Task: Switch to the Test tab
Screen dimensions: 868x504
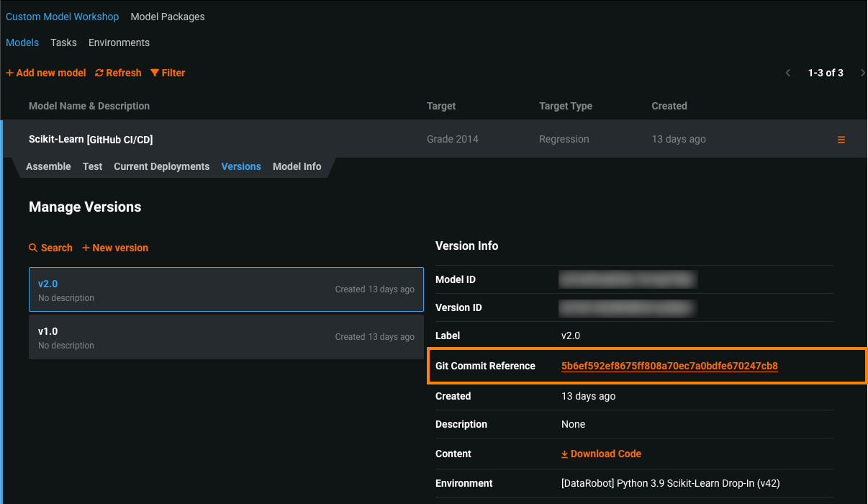Action: click(x=92, y=166)
